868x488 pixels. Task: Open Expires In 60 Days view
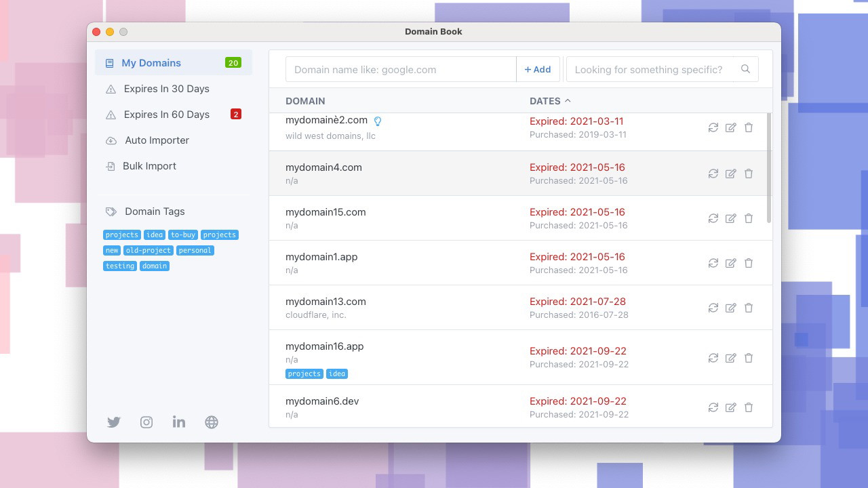(x=166, y=115)
